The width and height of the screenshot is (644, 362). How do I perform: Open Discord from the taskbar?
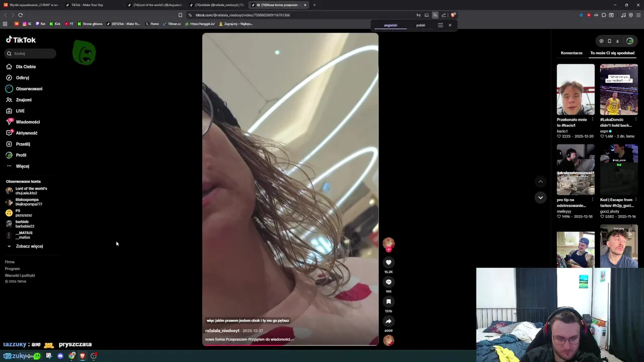click(x=60, y=356)
